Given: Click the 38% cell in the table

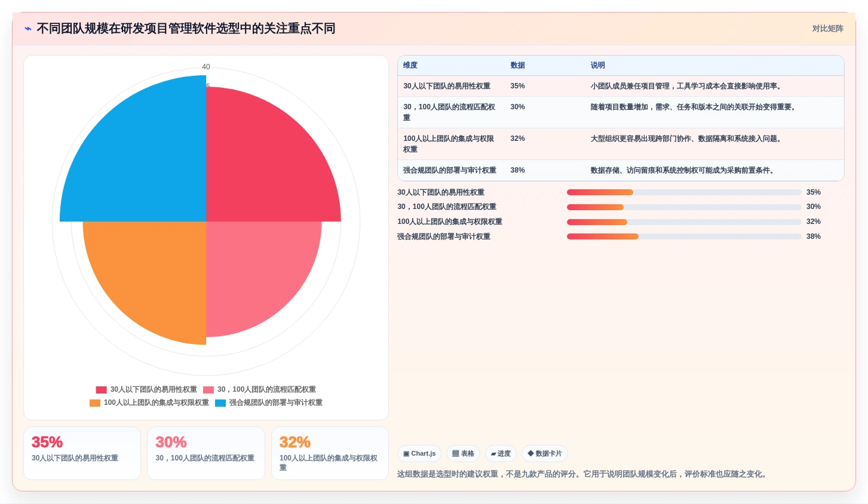Looking at the screenshot, I should pos(517,171).
